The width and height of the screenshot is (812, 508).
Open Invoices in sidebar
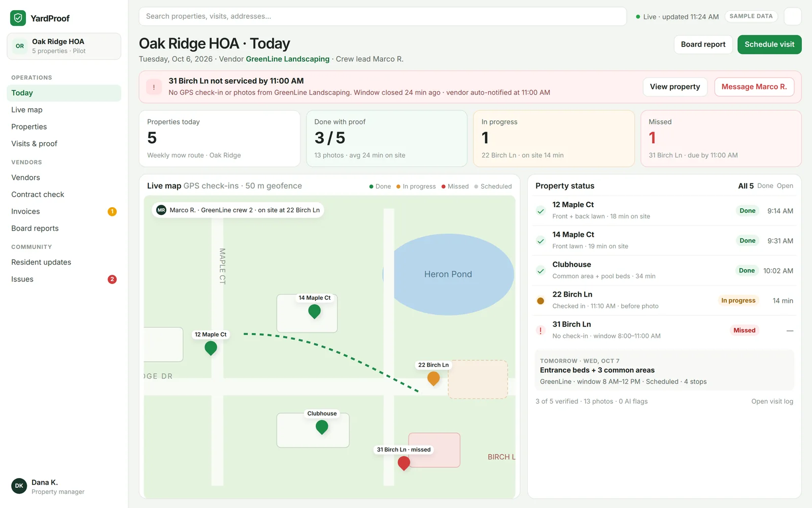[64, 211]
